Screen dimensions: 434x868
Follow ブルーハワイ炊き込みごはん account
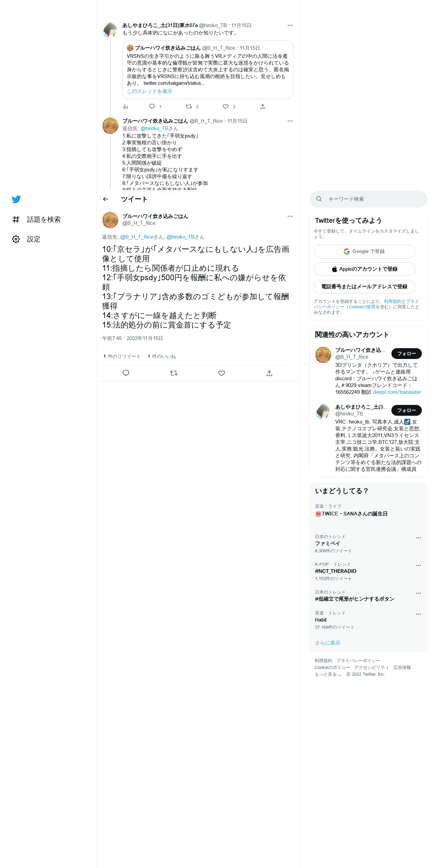tap(406, 354)
